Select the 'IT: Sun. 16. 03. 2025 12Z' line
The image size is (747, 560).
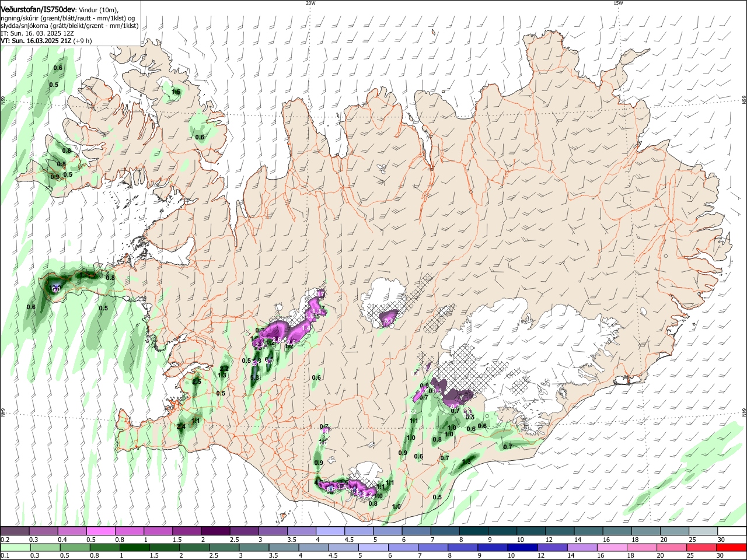pyautogui.click(x=37, y=33)
